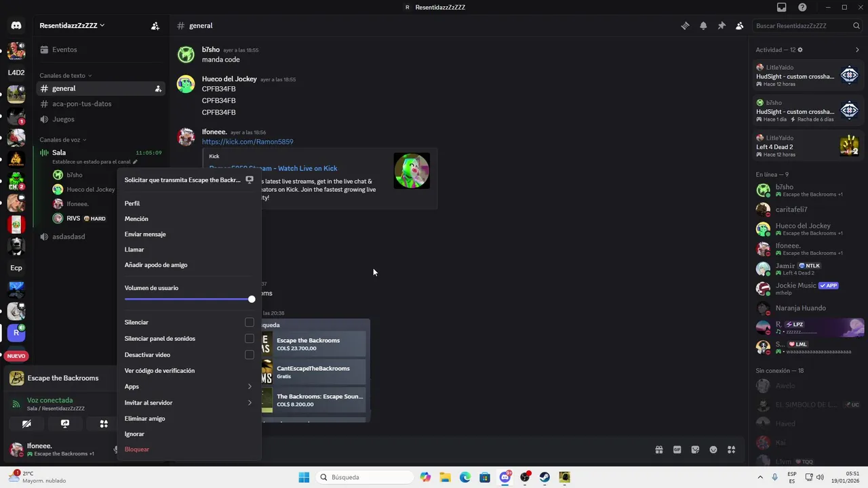The image size is (868, 488).
Task: Choose Ignorar menu entry
Action: [x=189, y=434]
